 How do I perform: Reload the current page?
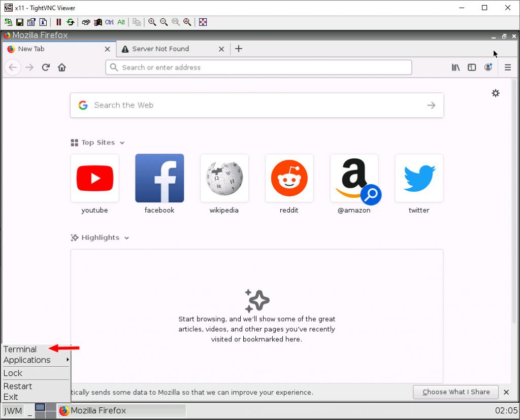pyautogui.click(x=46, y=67)
